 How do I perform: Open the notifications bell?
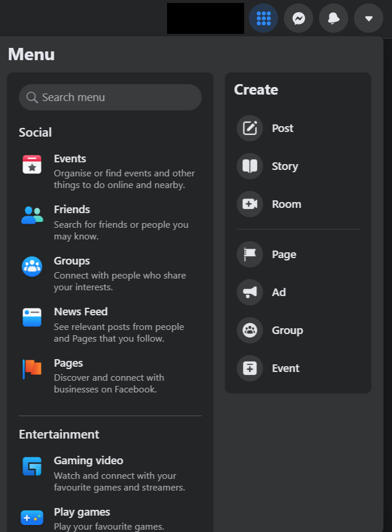pos(334,19)
